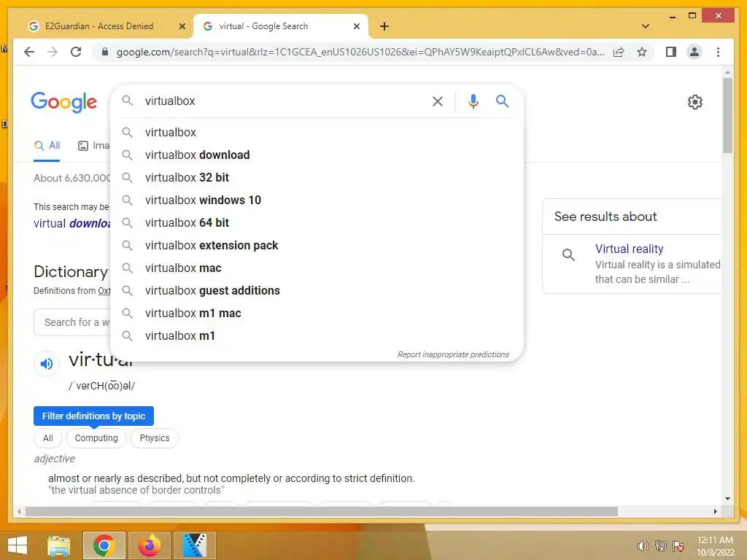The width and height of the screenshot is (747, 560).
Task: Choose 'virtualbox download' suggestion
Action: click(317, 155)
